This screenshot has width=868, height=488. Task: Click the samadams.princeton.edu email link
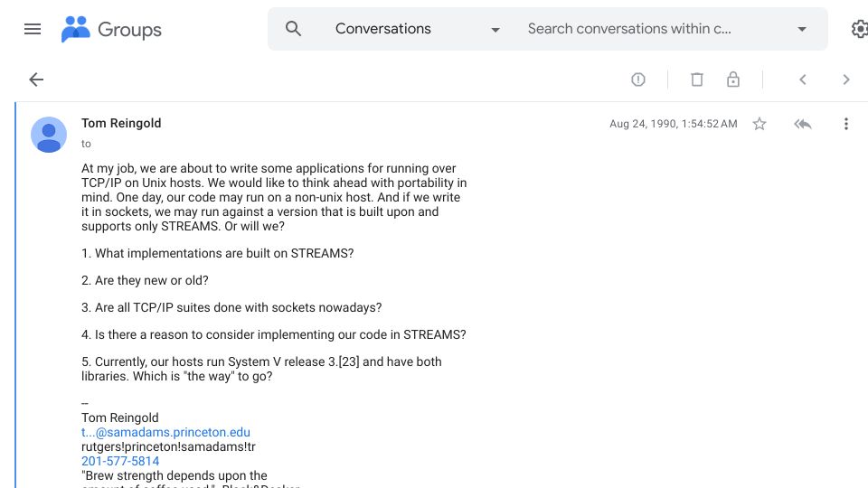pyautogui.click(x=165, y=432)
